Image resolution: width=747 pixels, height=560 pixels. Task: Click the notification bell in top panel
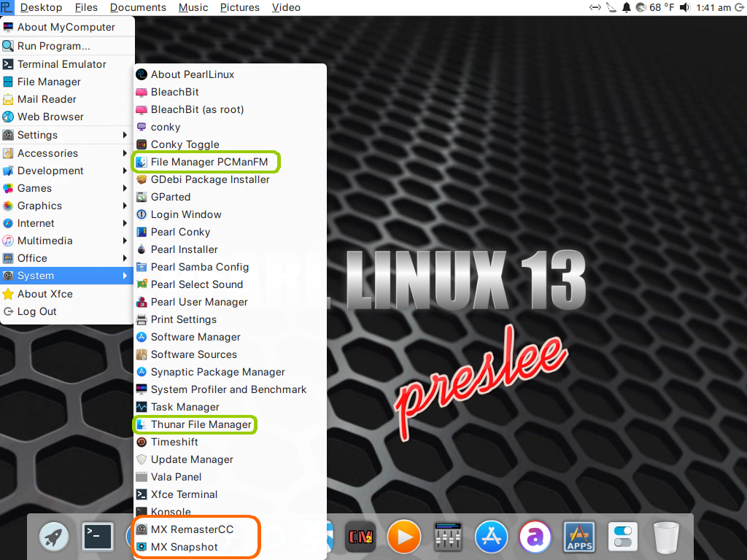point(627,7)
